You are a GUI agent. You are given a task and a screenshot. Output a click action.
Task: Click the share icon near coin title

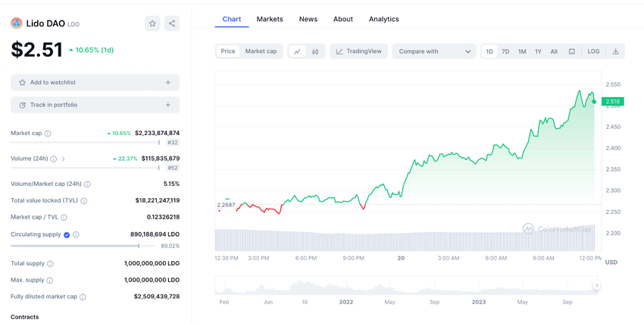(172, 24)
